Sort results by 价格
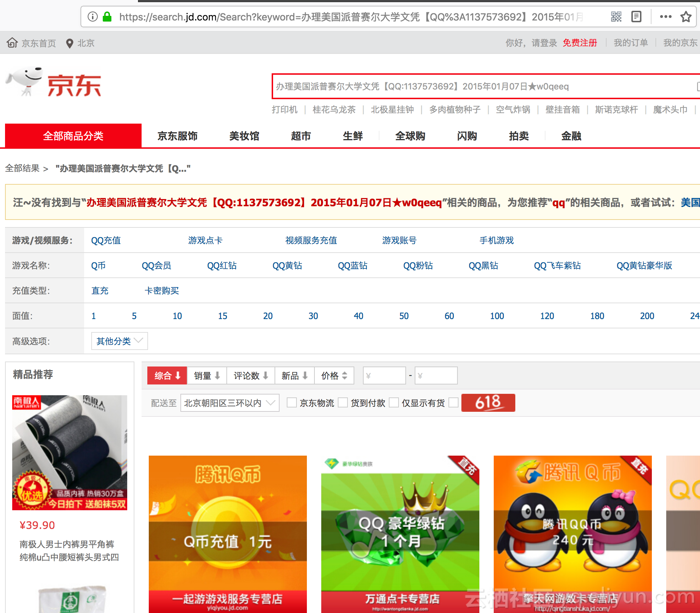Viewport: 700px width, 613px height. tap(334, 376)
